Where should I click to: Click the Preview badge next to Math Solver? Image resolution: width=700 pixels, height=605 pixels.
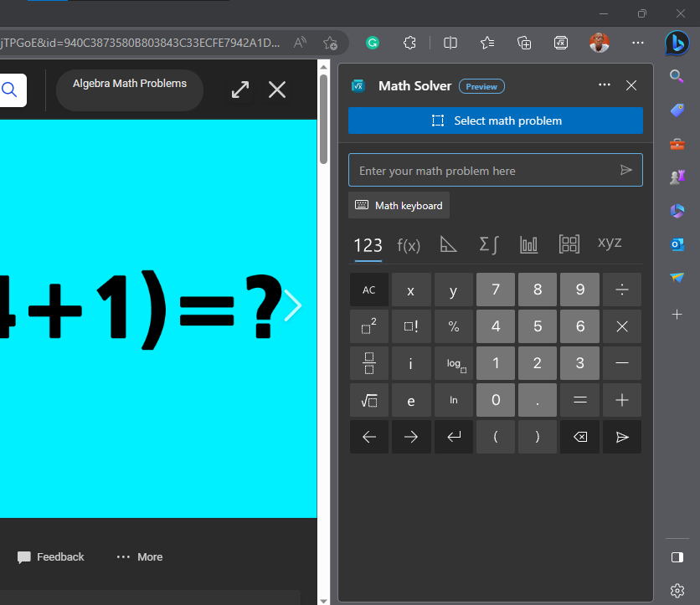(x=483, y=86)
